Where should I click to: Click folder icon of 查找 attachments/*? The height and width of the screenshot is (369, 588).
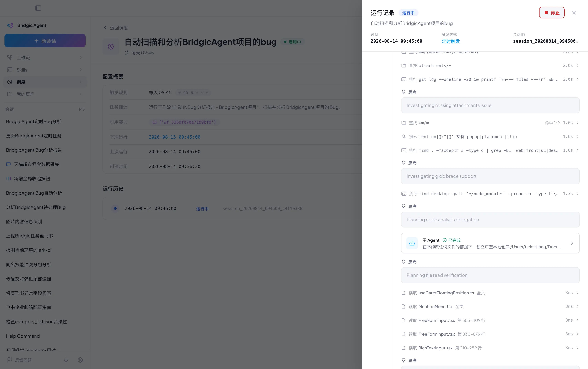(x=404, y=65)
